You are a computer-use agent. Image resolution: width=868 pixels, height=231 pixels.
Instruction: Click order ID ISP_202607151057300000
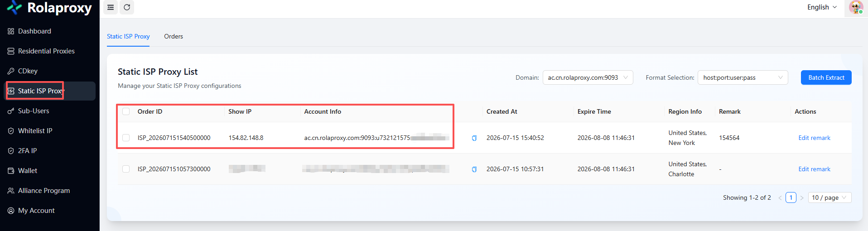[x=174, y=169]
